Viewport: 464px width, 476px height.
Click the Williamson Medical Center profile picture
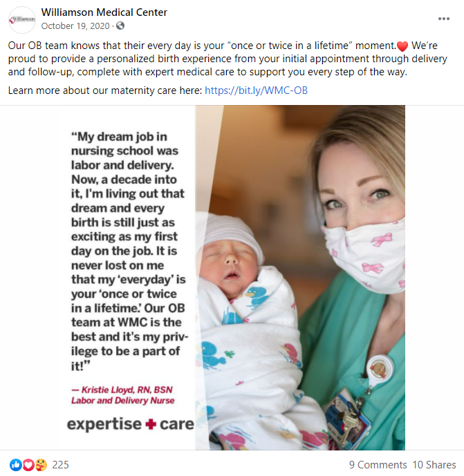[22, 20]
